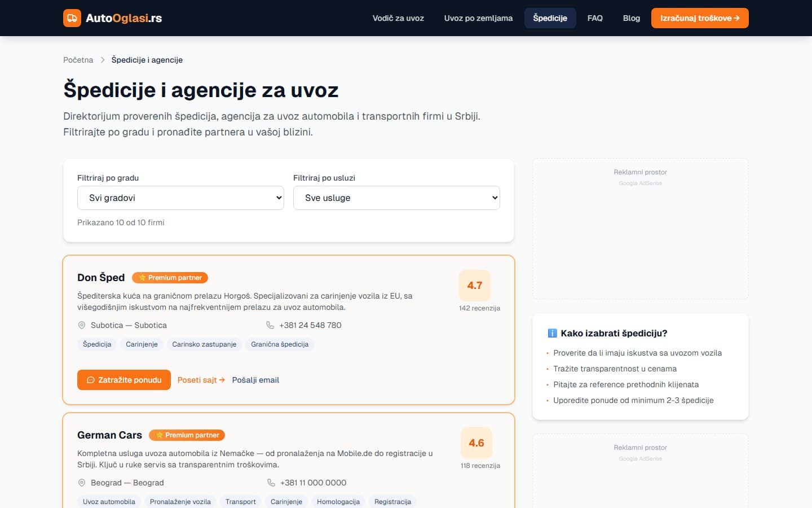The image size is (812, 508).
Task: Click the Uvoz automobila tag
Action: [109, 502]
